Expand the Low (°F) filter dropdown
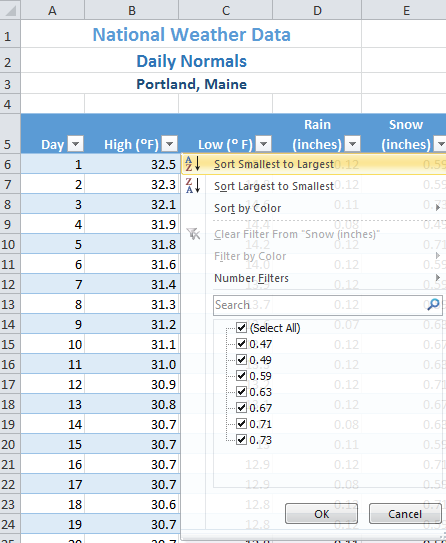The image size is (446, 543). 264,144
